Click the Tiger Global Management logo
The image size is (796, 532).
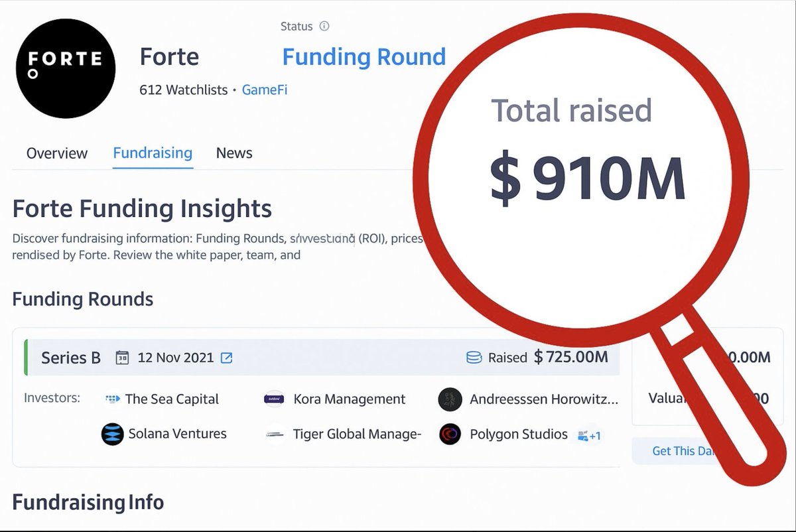pos(275,435)
